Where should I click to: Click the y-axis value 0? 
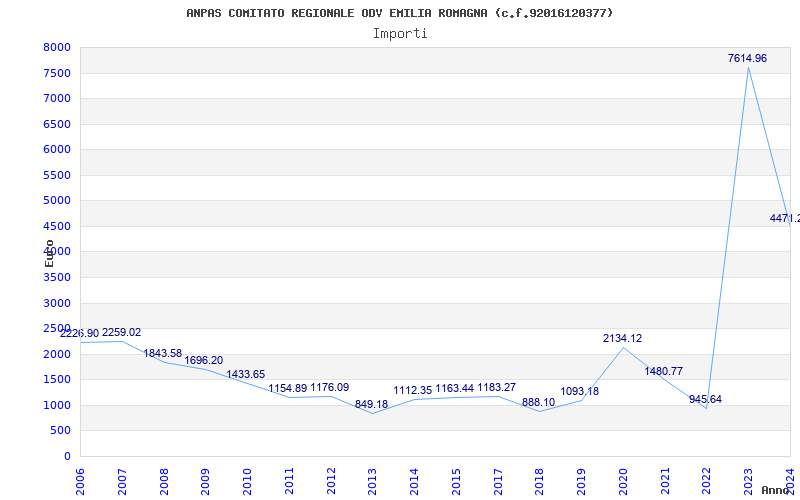click(x=67, y=457)
